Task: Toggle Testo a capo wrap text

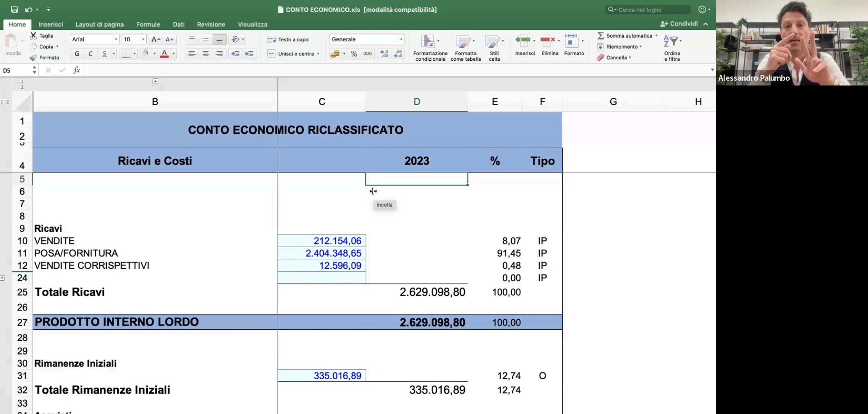Action: (288, 39)
